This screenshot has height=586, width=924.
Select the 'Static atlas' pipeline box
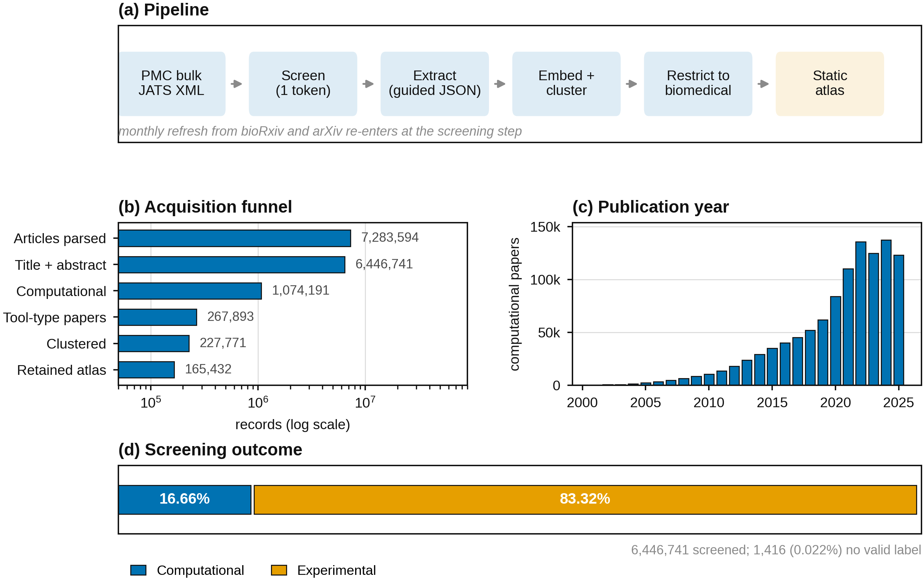point(829,83)
